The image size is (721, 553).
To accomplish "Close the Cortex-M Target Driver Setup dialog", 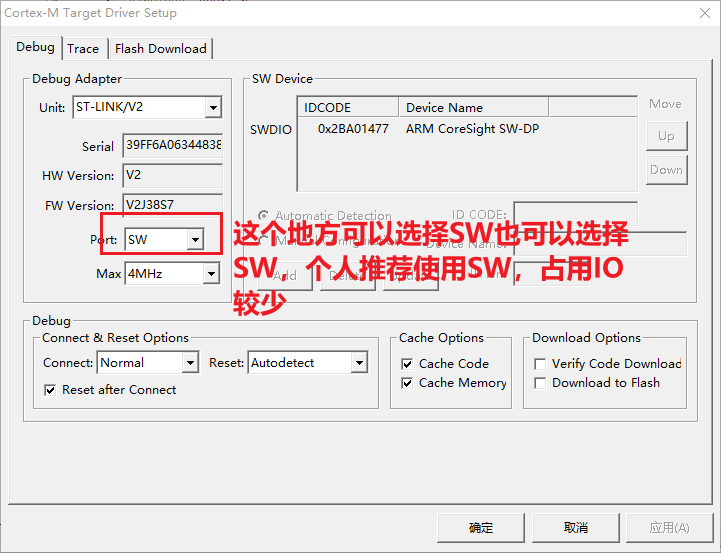I will (x=705, y=13).
